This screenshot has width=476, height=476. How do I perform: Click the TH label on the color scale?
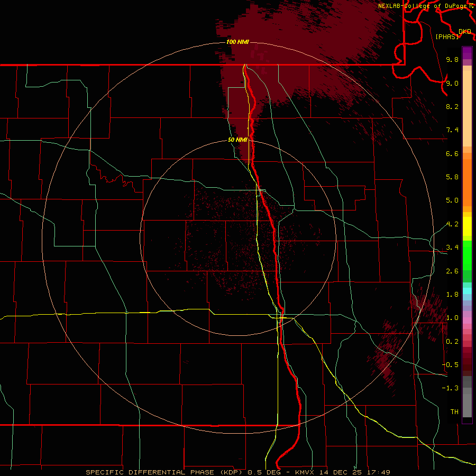tap(454, 412)
